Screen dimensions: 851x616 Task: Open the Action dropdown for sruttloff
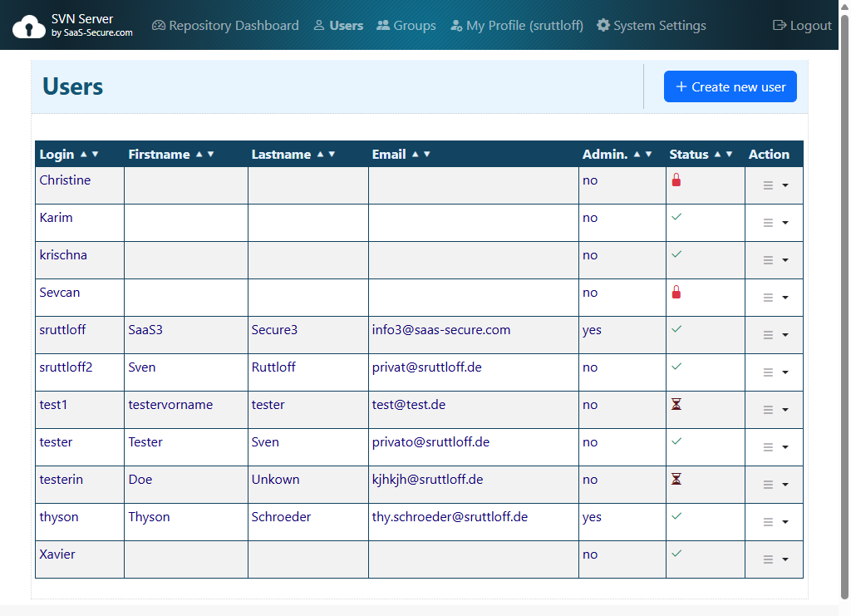point(774,334)
